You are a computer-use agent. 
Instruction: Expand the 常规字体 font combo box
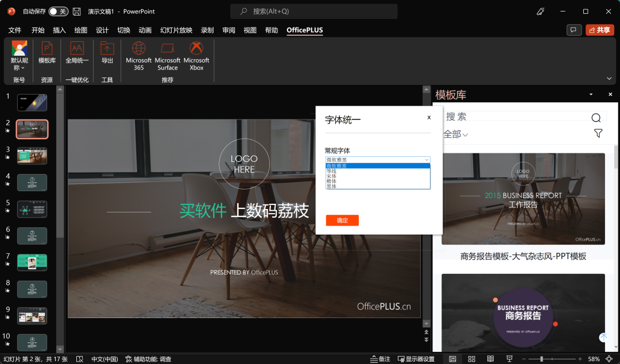coord(378,160)
